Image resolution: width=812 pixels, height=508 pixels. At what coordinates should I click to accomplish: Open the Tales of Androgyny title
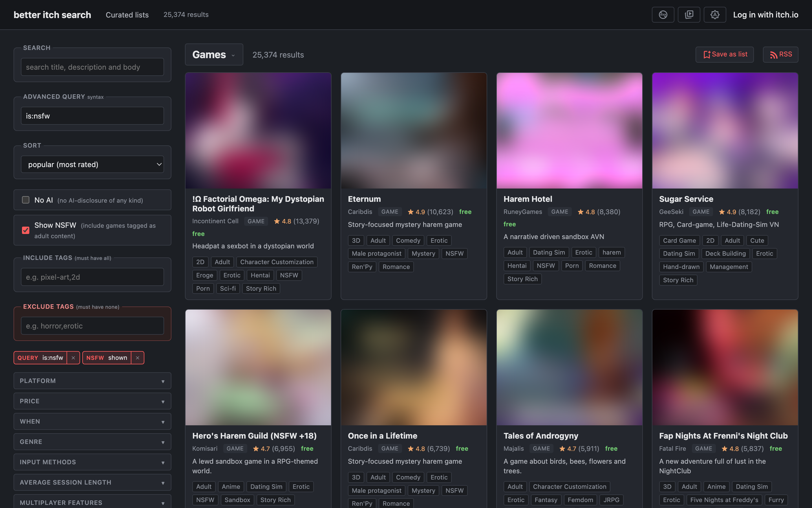coord(540,436)
